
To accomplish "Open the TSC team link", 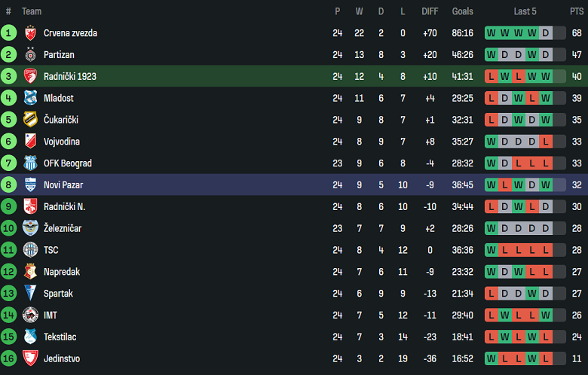I will (51, 250).
